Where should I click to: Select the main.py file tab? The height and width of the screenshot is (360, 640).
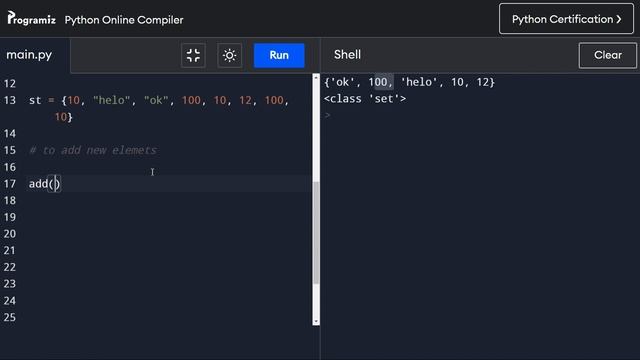click(x=29, y=55)
